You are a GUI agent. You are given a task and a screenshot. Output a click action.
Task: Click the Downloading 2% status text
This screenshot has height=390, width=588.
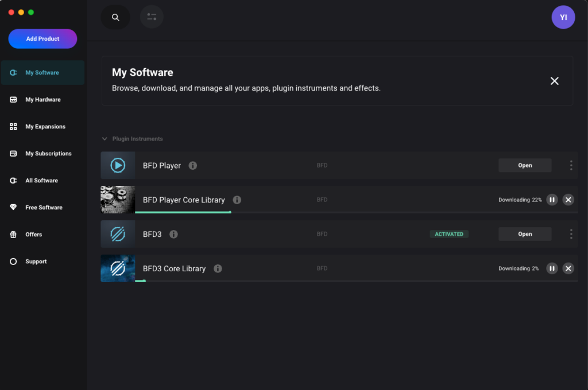point(519,268)
